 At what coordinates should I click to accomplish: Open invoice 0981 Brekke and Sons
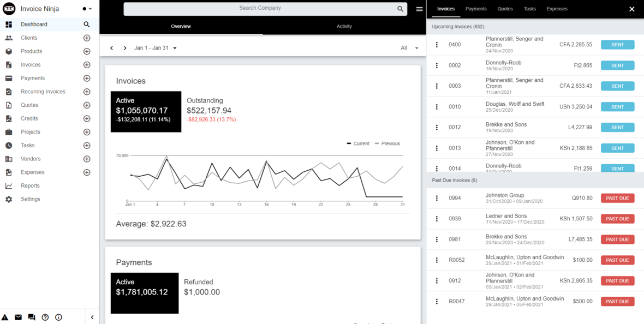[535, 239]
